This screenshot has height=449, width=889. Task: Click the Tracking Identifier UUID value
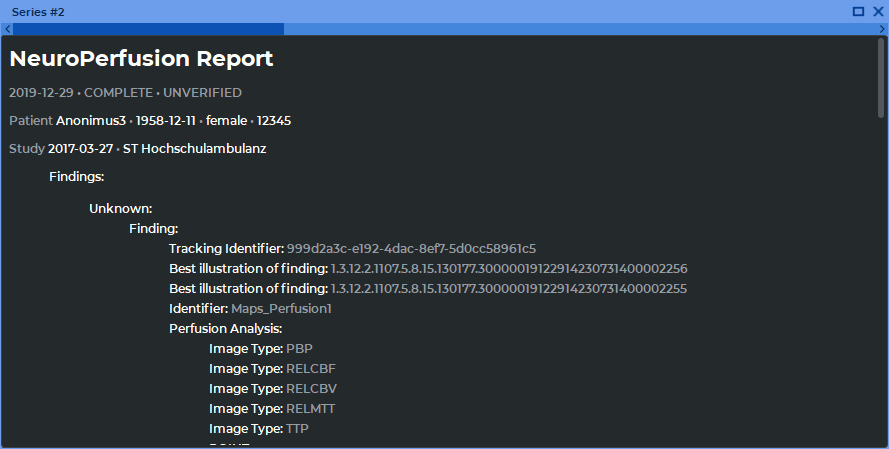coord(411,249)
